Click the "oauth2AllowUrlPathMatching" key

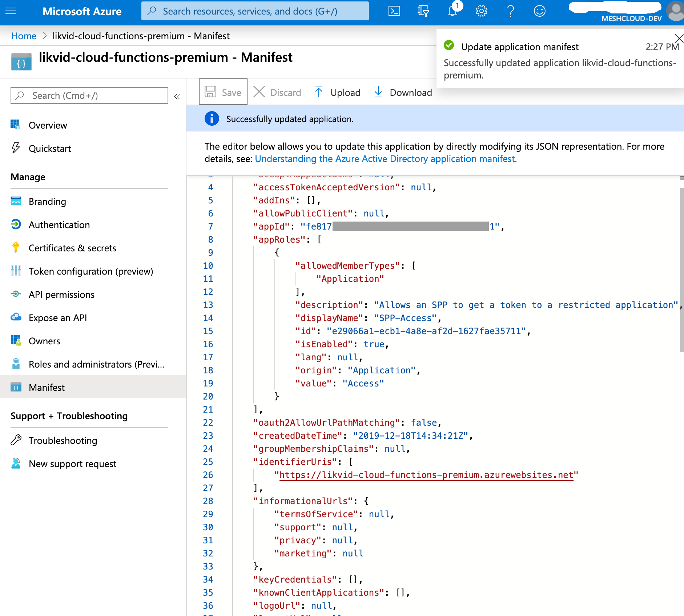click(327, 423)
